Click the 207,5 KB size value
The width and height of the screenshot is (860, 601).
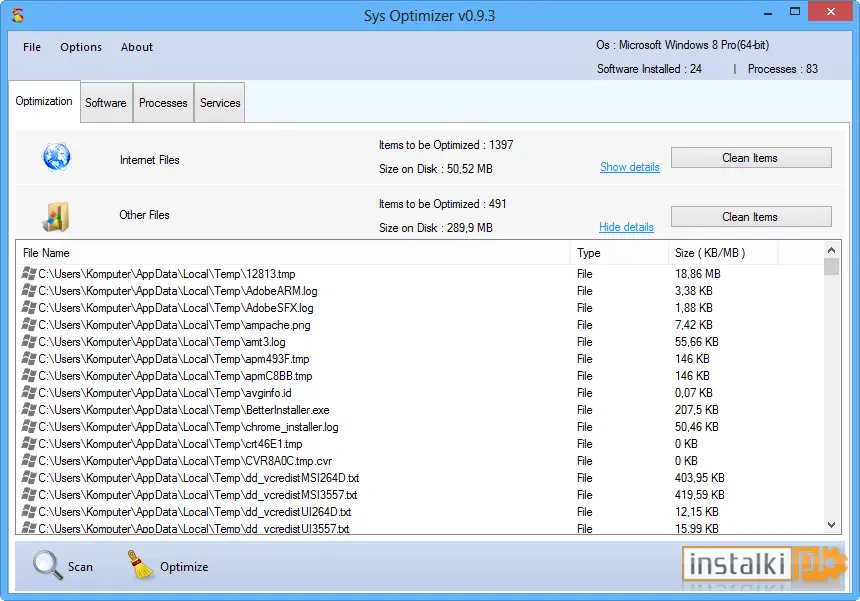pyautogui.click(x=697, y=410)
